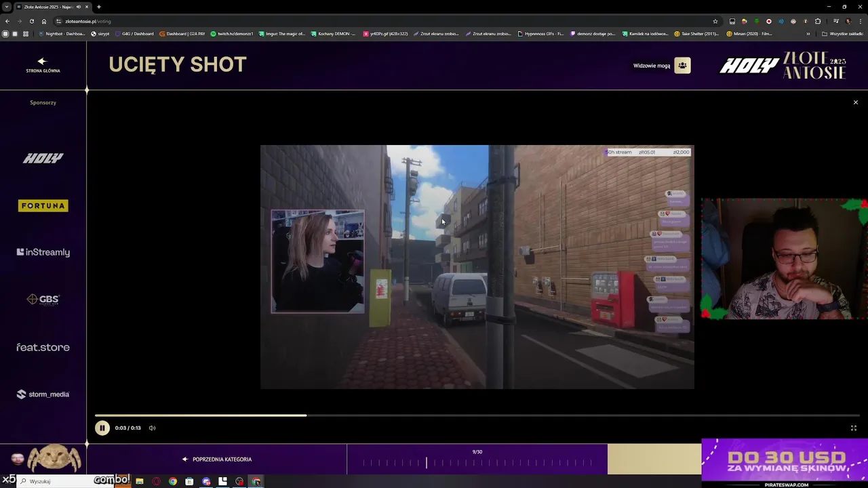Viewport: 868px width, 488px height.
Task: Click the gold next category button
Action: 654,460
